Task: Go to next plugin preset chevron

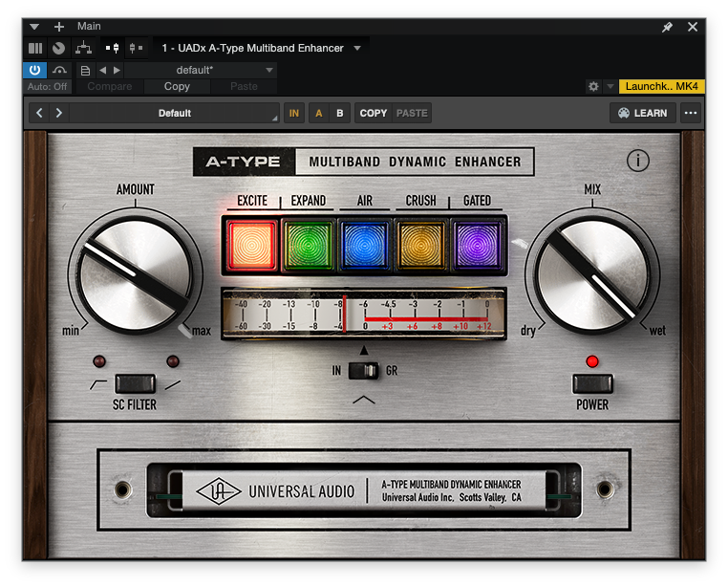Action: pyautogui.click(x=59, y=113)
